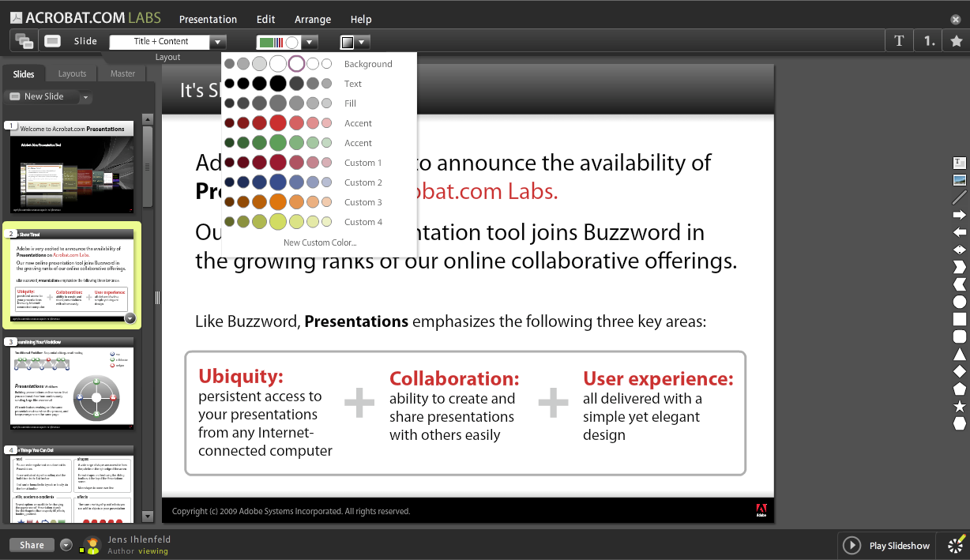This screenshot has width=970, height=560.
Task: Click the duplicate slide icon
Action: (x=23, y=40)
